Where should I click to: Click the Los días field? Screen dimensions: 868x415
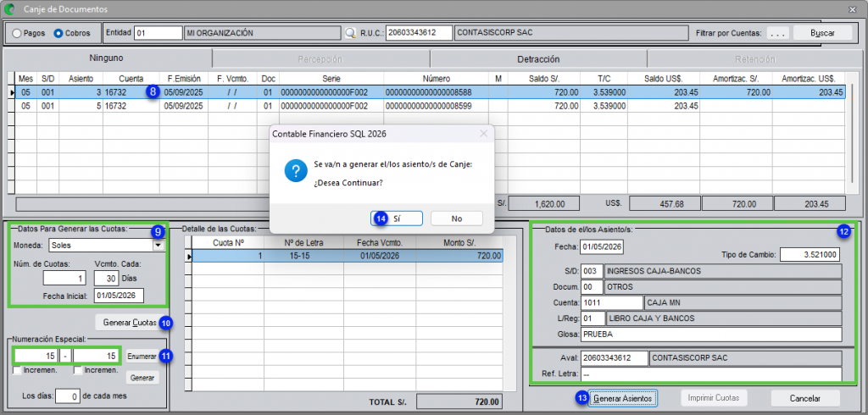pos(68,396)
